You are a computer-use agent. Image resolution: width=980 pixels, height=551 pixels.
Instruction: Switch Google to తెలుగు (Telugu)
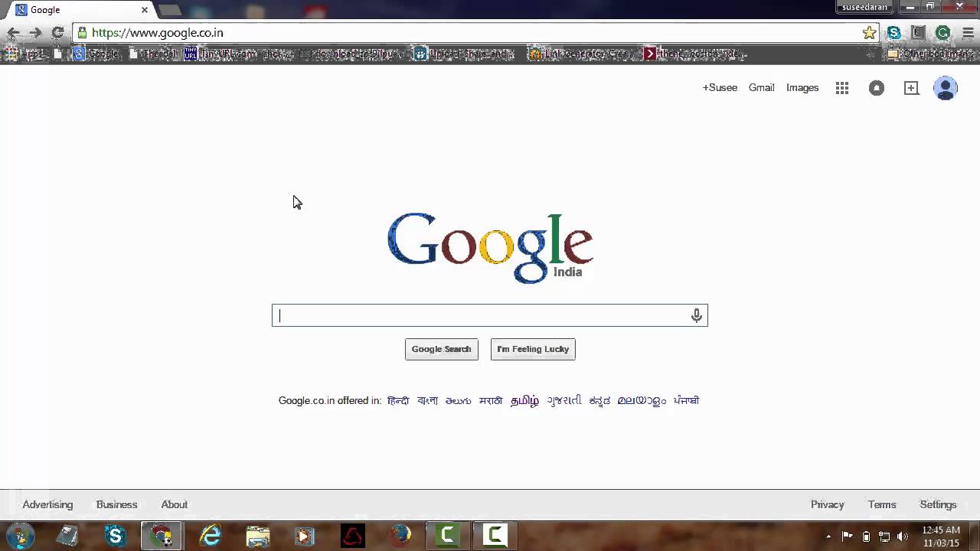point(459,400)
